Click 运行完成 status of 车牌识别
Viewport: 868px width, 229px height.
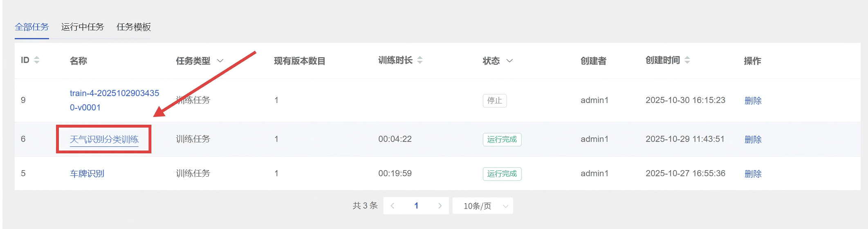point(502,174)
